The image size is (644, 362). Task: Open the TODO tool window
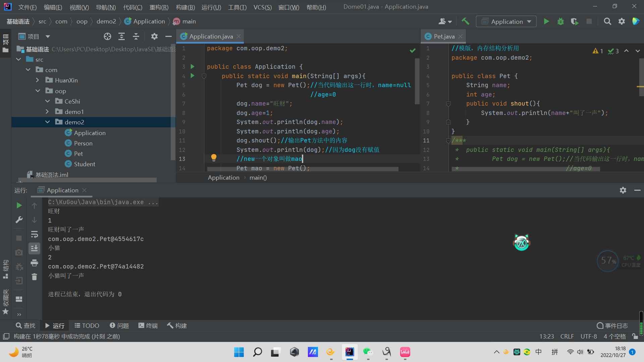[x=87, y=325]
